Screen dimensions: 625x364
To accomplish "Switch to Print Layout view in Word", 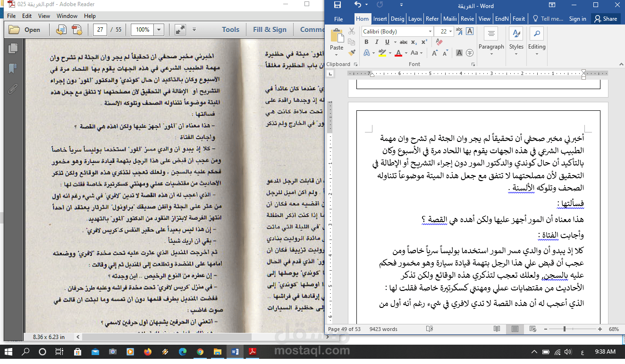I will [515, 329].
